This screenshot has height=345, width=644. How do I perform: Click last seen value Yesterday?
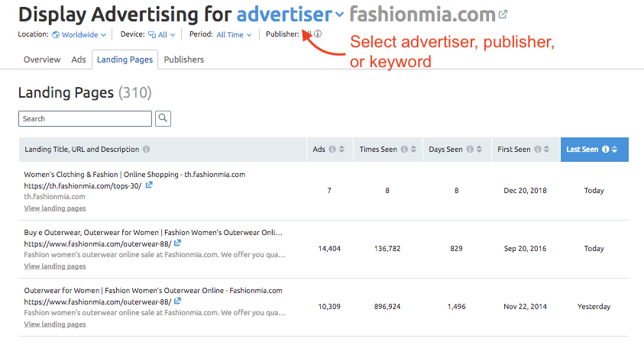(594, 306)
